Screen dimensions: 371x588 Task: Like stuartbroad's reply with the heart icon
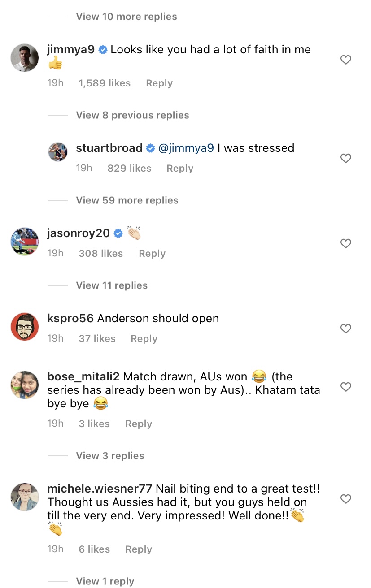(x=345, y=158)
